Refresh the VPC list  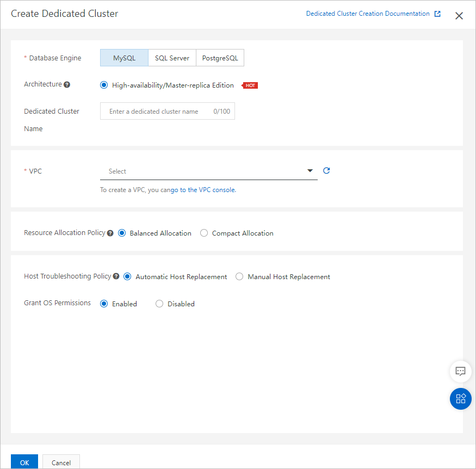(x=326, y=171)
